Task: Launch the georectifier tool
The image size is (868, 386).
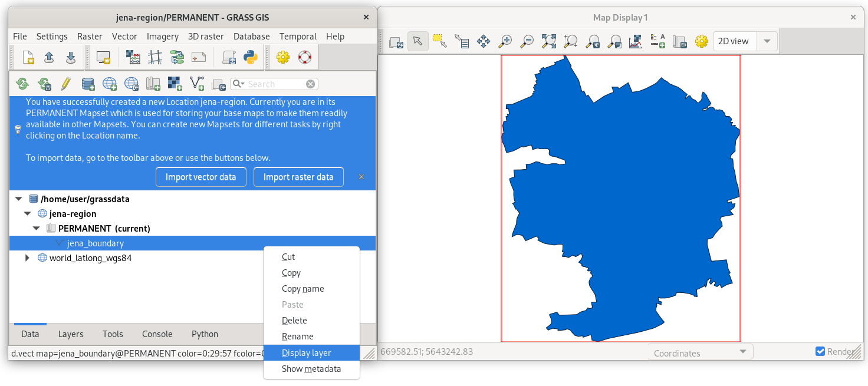Action: tap(155, 57)
